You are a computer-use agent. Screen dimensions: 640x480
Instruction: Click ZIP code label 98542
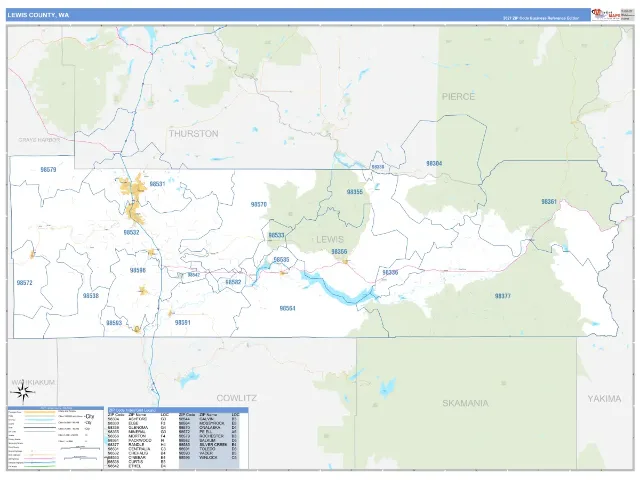193,275
